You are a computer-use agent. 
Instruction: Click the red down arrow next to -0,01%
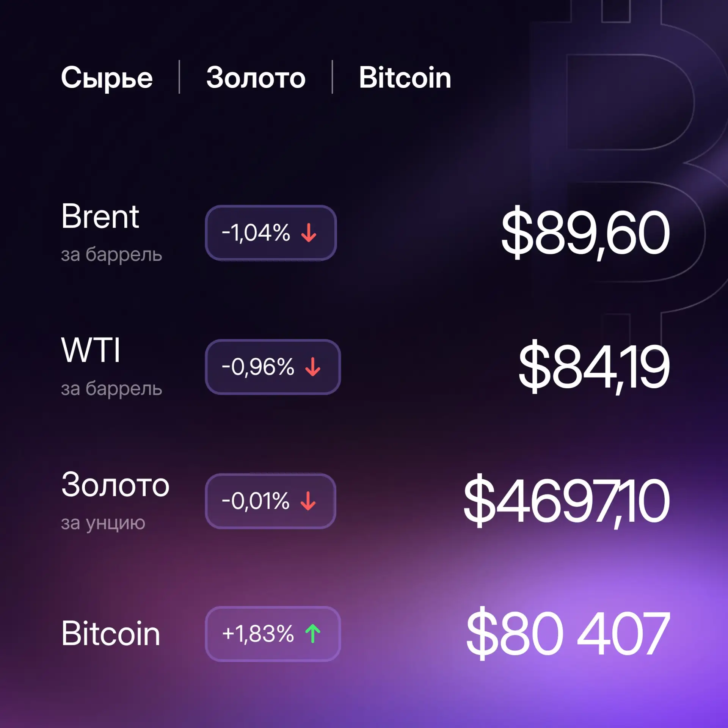tap(308, 501)
